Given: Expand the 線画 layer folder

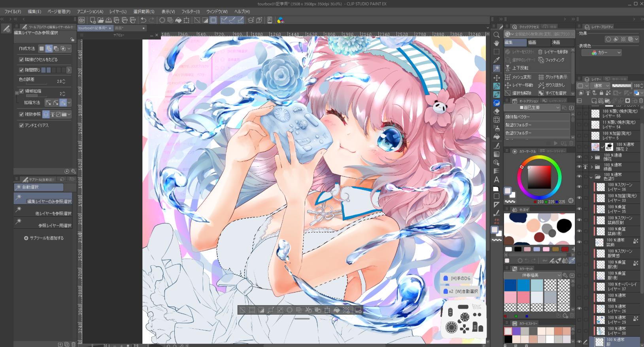Looking at the screenshot, I should [x=592, y=167].
